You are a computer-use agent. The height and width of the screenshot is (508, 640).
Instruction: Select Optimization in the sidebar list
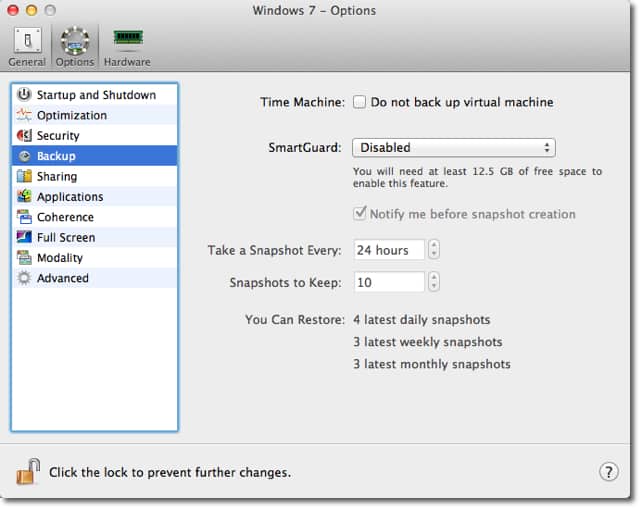pyautogui.click(x=95, y=115)
